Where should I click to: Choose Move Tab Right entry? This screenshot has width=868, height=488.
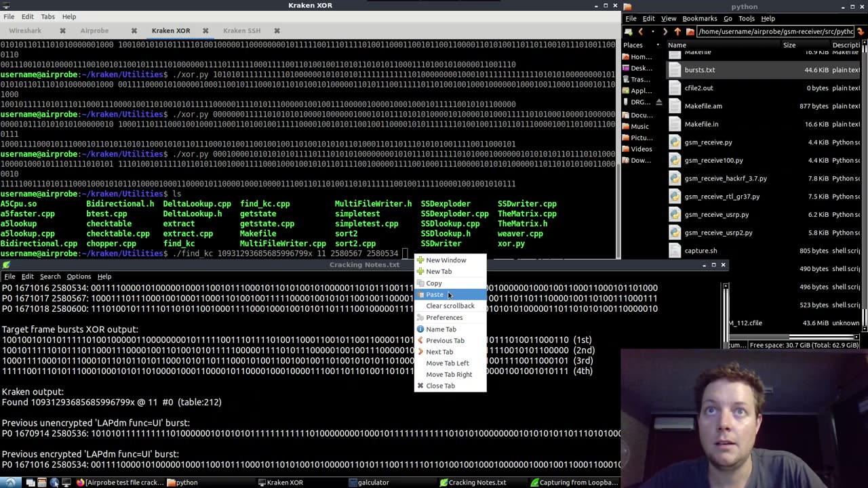tap(450, 374)
